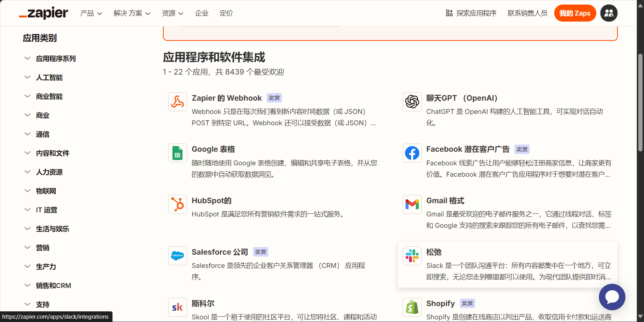Screen dimensions: 644x322
Task: Click the Zapier logo in header
Action: point(44,13)
